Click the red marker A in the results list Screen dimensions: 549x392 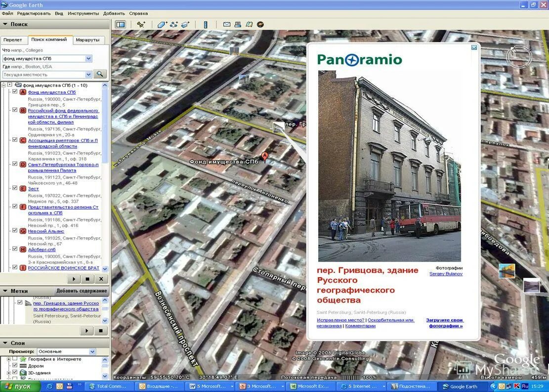[23, 92]
